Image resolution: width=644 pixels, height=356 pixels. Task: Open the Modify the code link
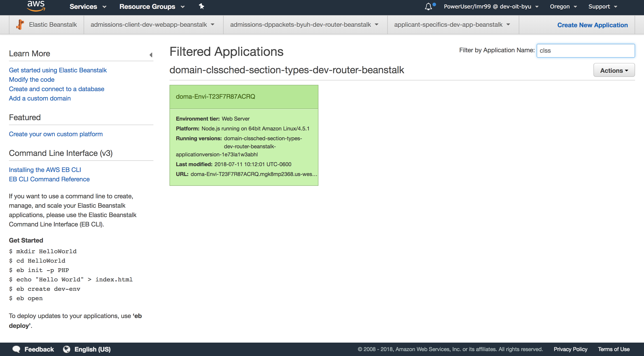click(32, 79)
